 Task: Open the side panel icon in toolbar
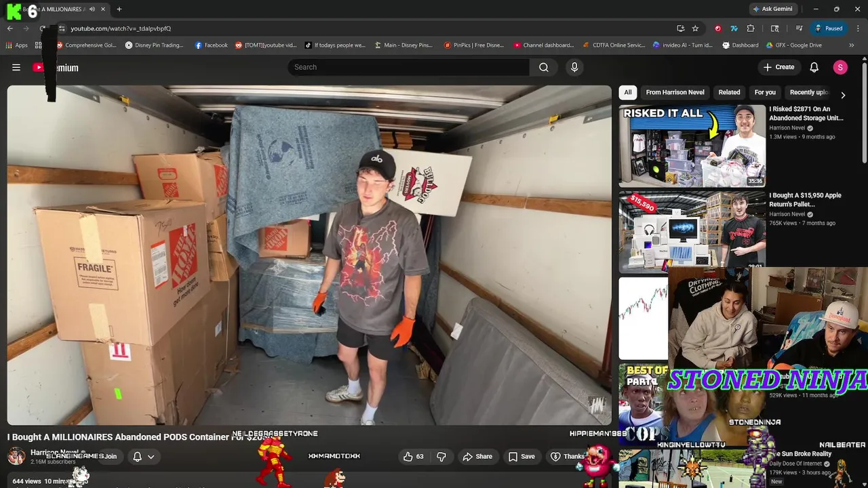pyautogui.click(x=775, y=28)
